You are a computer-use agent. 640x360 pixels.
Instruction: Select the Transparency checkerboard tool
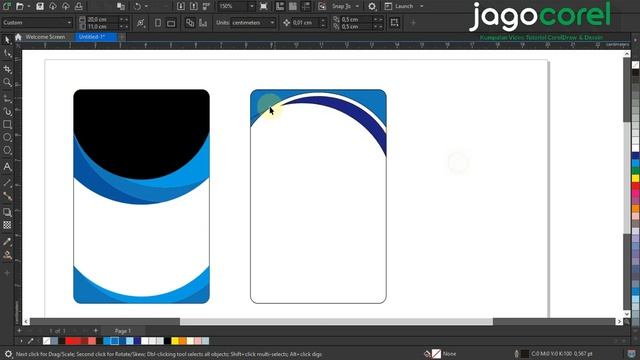click(x=7, y=225)
